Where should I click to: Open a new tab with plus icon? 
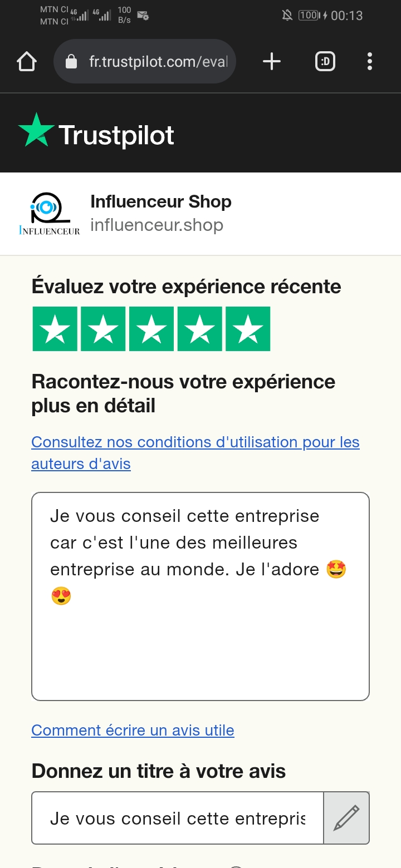click(x=271, y=61)
